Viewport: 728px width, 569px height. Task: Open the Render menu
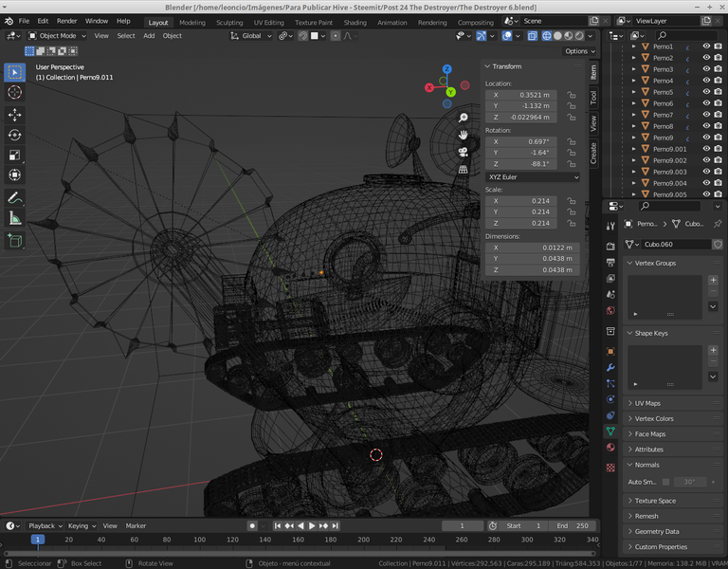[66, 21]
